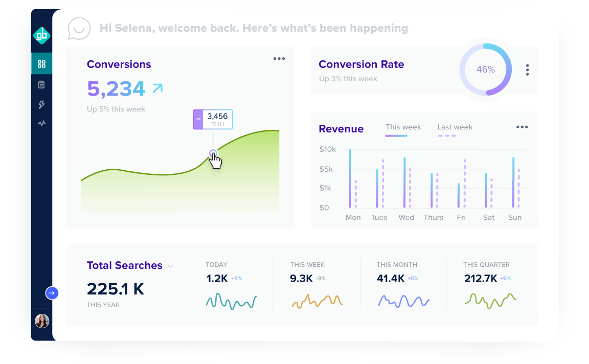589x364 pixels.
Task: Click the gb logo in sidebar
Action: coord(41,35)
